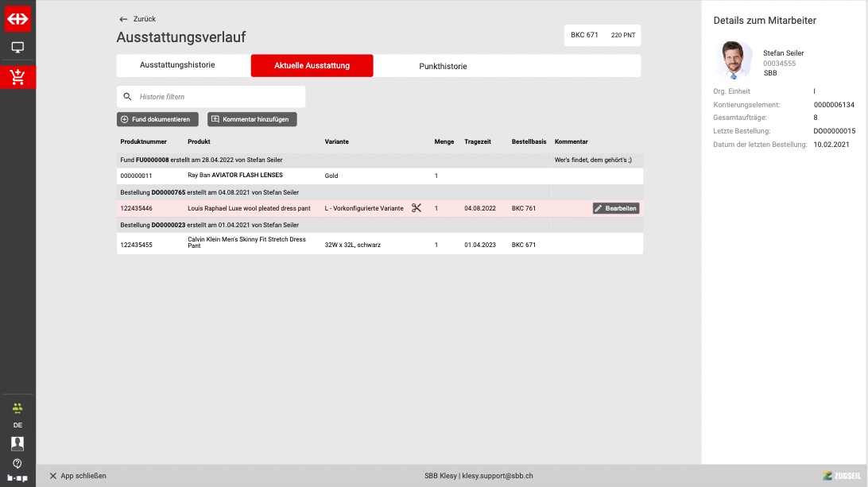Click the Produkt column header
Image resolution: width=868 pixels, height=487 pixels.
(199, 141)
